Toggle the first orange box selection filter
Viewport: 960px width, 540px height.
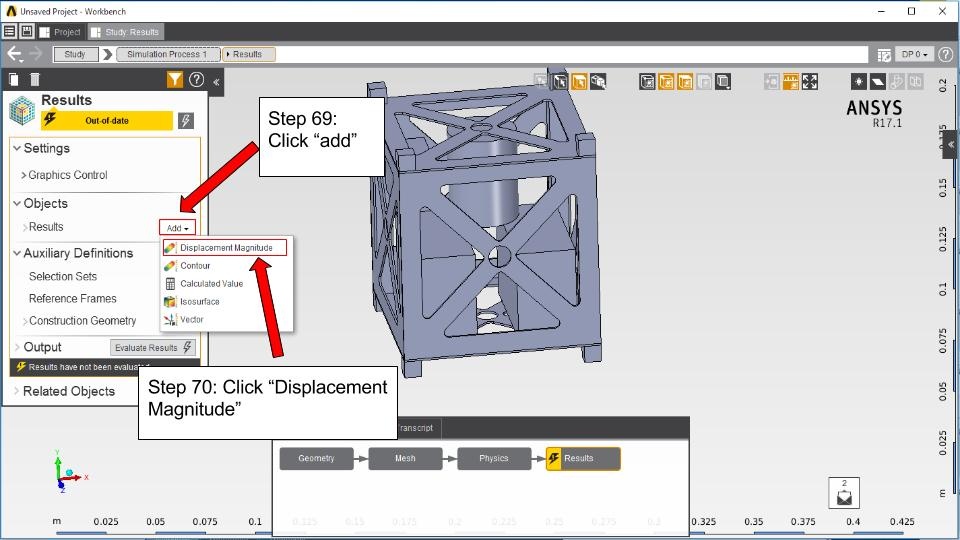pos(666,81)
